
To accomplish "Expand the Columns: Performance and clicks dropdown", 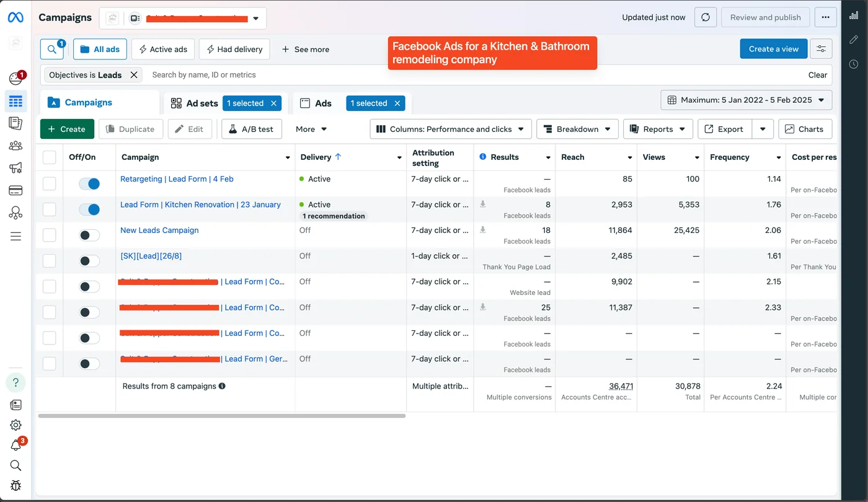I will point(451,129).
